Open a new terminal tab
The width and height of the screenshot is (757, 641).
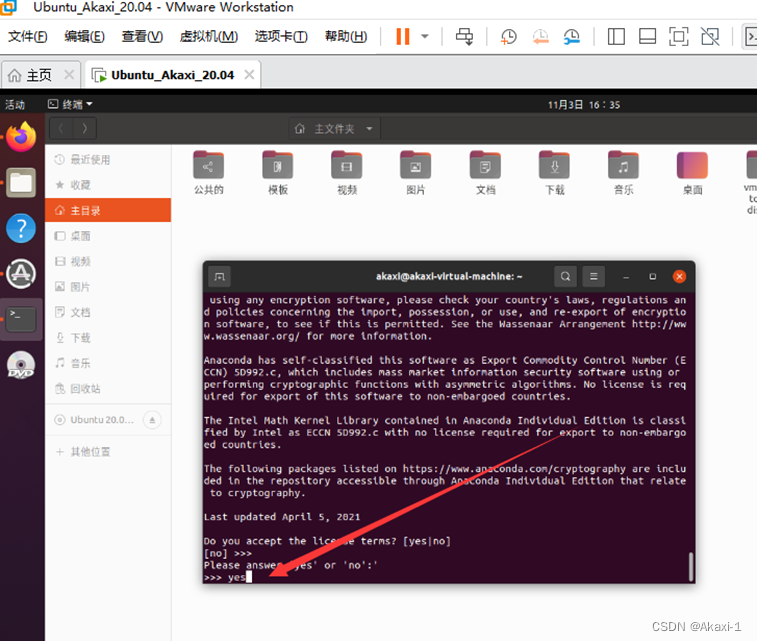220,277
